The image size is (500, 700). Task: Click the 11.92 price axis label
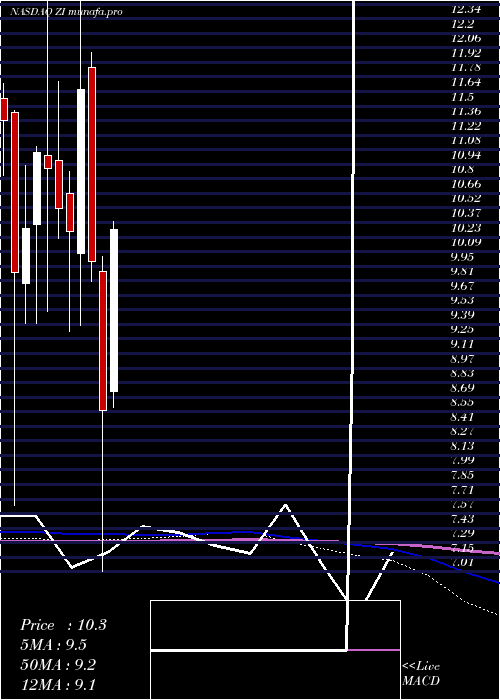pyautogui.click(x=466, y=54)
